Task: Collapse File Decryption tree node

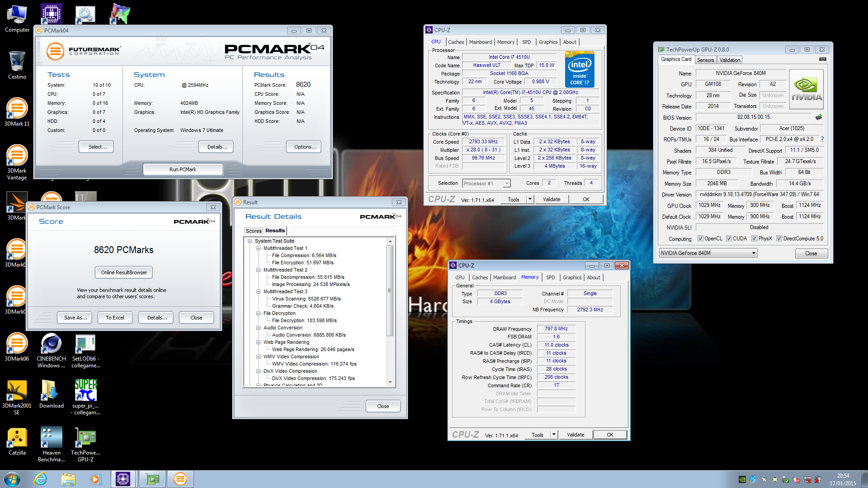Action: point(259,313)
